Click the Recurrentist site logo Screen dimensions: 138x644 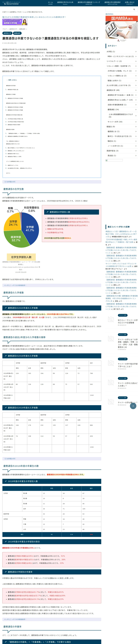11,3
